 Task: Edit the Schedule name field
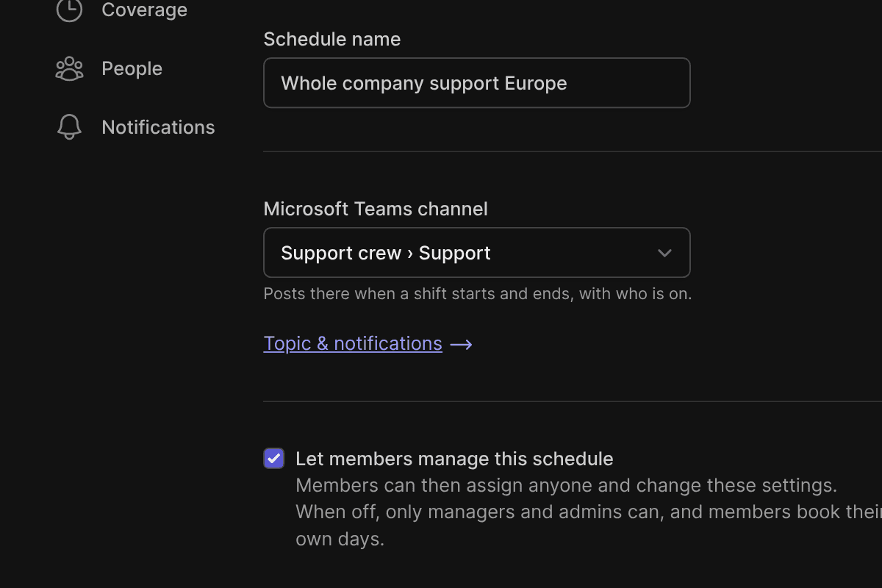[477, 83]
